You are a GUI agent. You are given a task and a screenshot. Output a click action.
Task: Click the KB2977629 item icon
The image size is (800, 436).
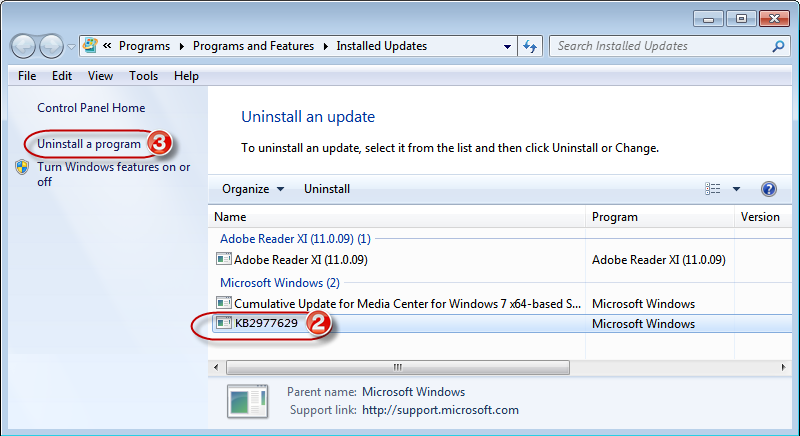tap(223, 323)
